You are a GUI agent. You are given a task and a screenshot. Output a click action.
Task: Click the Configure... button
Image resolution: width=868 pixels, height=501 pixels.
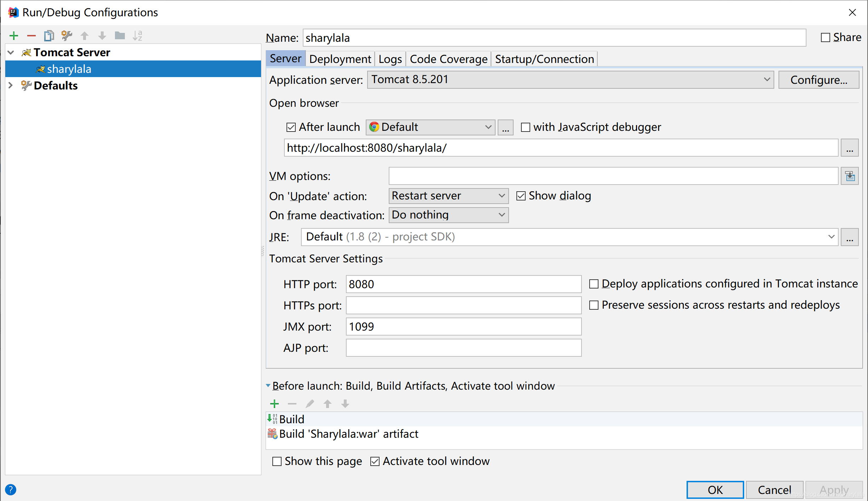pos(818,80)
